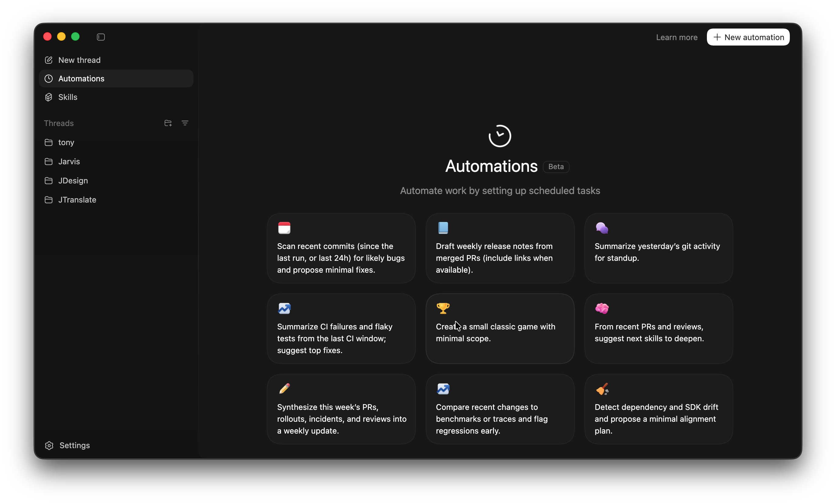The width and height of the screenshot is (836, 504).
Task: Expand the Jarvis thread folder
Action: coord(69,162)
